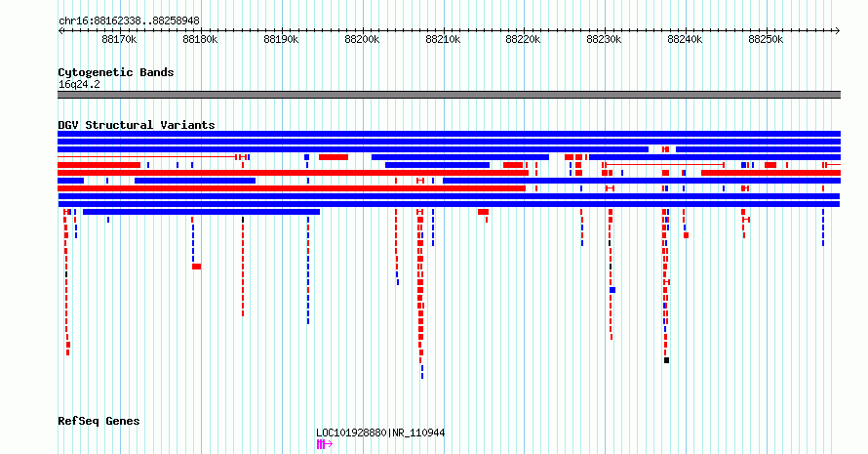This screenshot has width=868, height=454.
Task: Click the 88230k ruler label
Action: (x=605, y=39)
